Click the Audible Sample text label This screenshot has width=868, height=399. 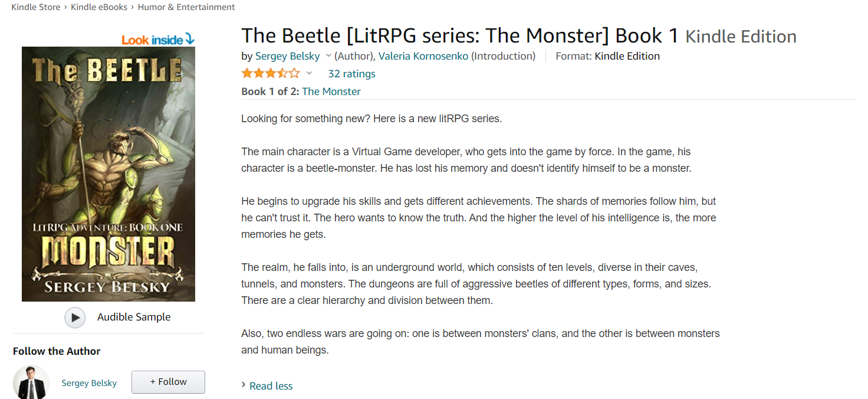[134, 317]
